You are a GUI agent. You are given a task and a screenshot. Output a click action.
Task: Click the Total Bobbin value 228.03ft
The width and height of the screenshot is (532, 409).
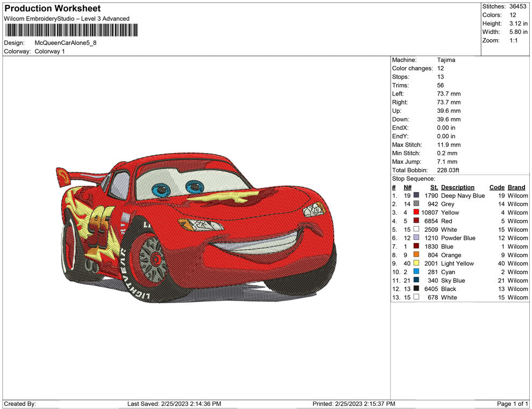pos(448,170)
